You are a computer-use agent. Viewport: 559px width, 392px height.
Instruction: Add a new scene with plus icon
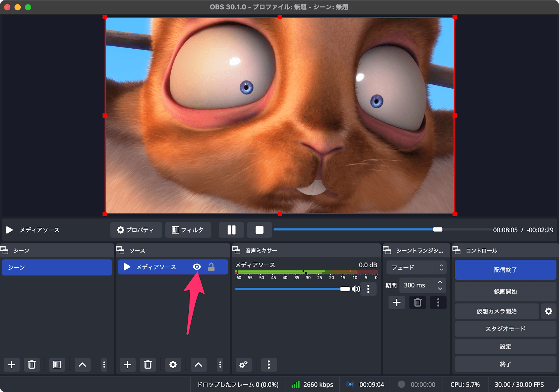11,365
